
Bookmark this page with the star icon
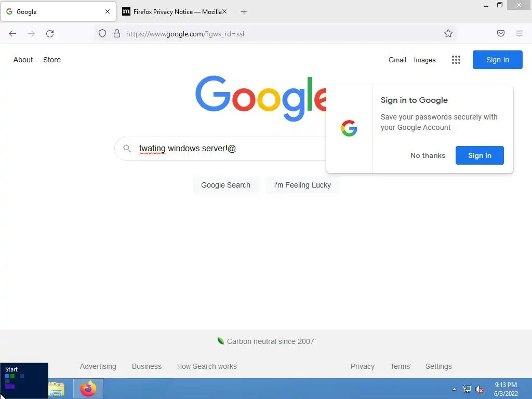(x=448, y=33)
